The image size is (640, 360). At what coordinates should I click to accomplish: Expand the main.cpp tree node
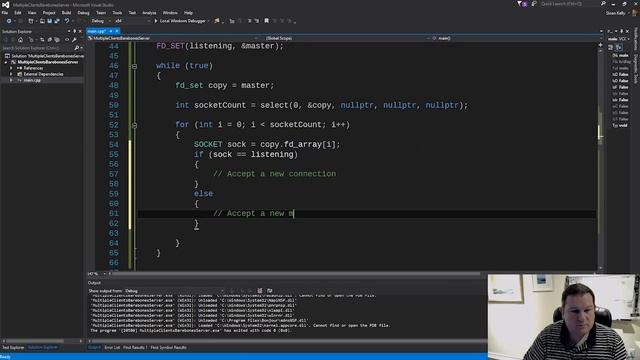pos(11,80)
